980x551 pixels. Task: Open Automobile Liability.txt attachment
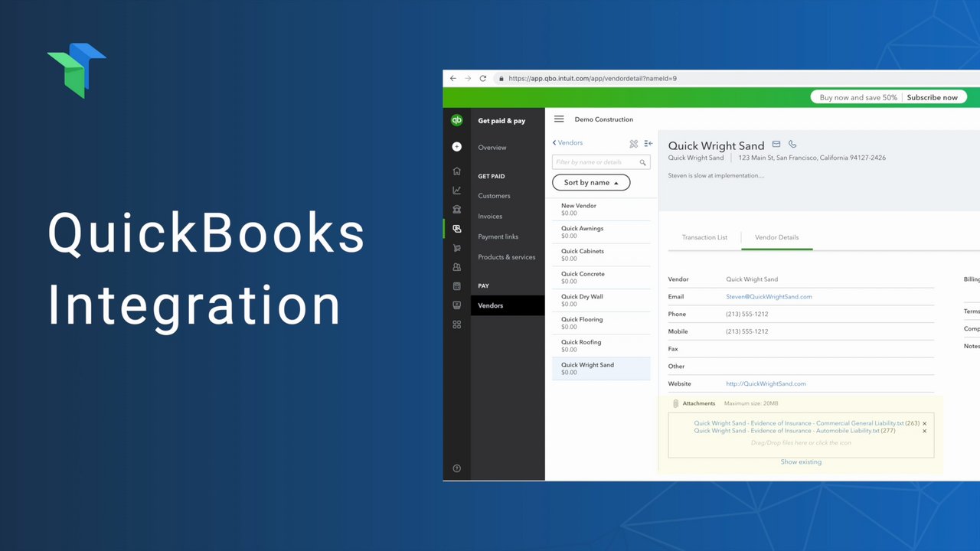(786, 431)
